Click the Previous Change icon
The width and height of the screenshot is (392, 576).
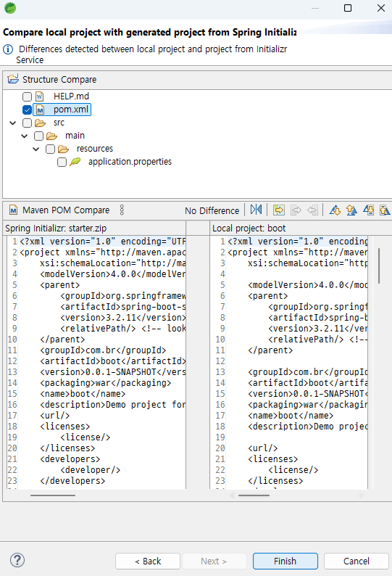[384, 210]
